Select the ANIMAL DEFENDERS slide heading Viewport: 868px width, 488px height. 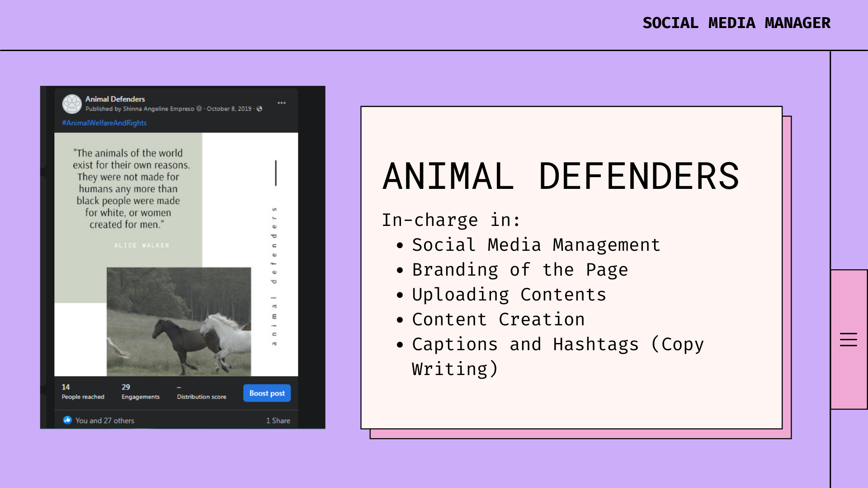[561, 176]
